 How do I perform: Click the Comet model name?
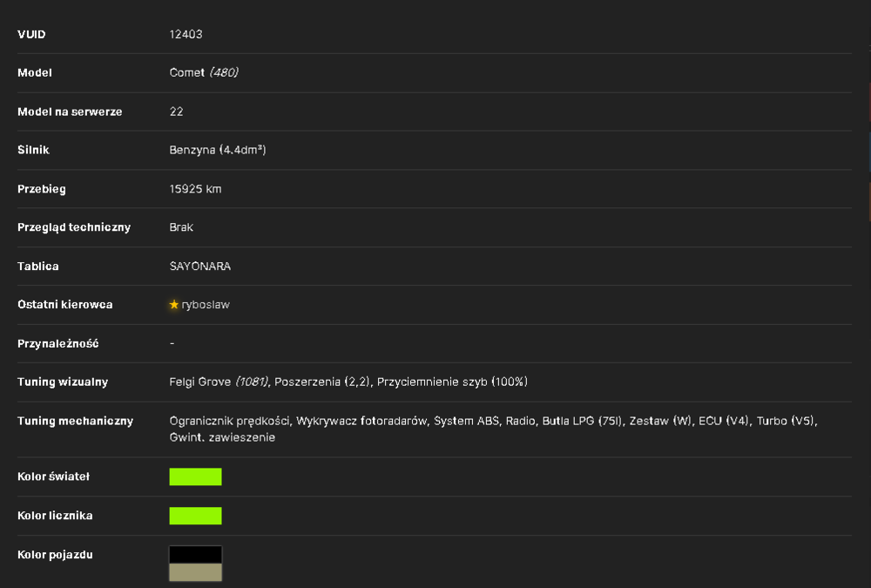click(187, 73)
